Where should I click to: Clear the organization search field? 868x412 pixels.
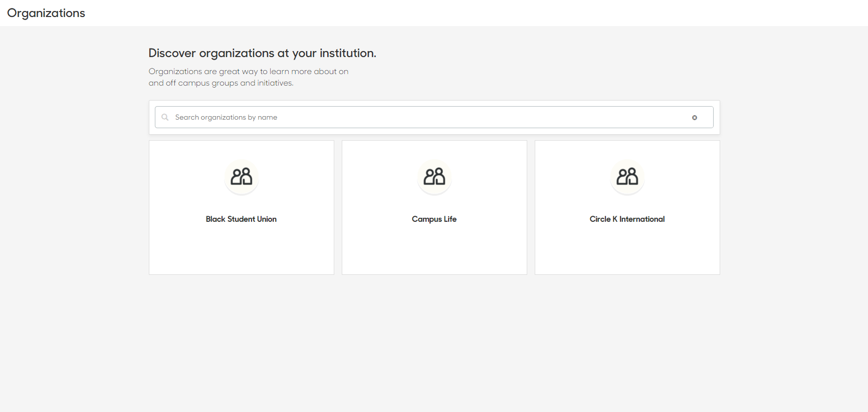pos(695,118)
